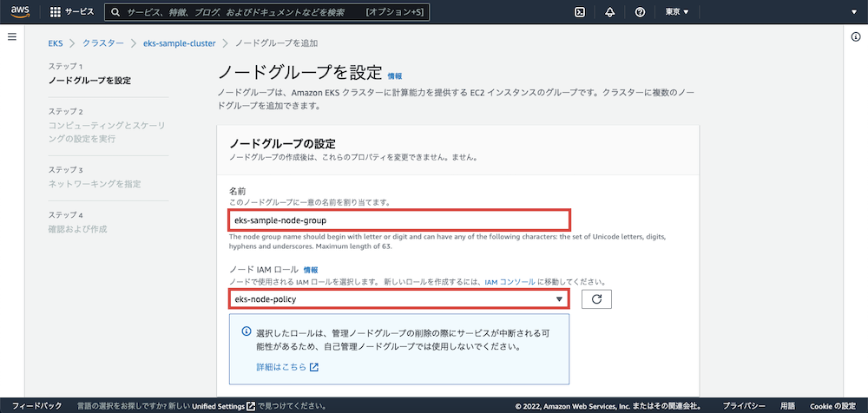Refresh the node IAM role list
868x413 pixels.
tap(596, 298)
